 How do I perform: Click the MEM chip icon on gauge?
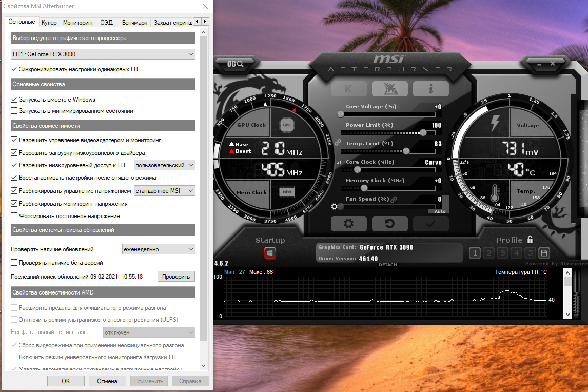pos(287,192)
